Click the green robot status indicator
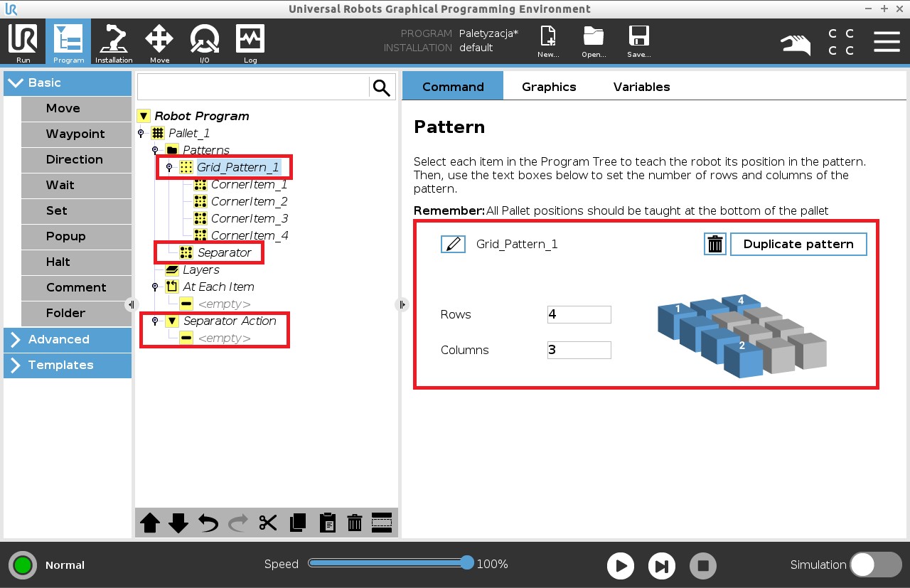Screen dimensions: 910x588 point(23,565)
